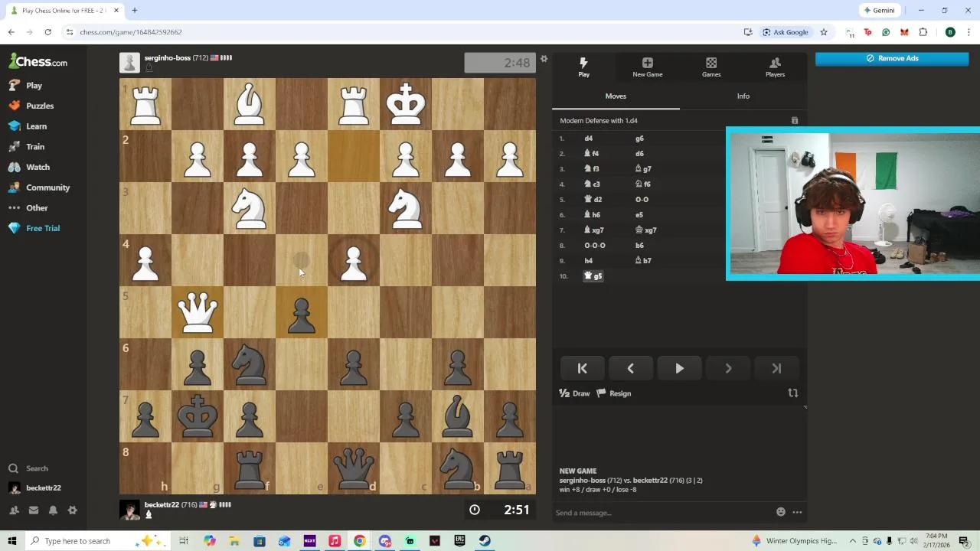980x551 pixels.
Task: Select black's move Bb7 on row 9
Action: (x=643, y=261)
